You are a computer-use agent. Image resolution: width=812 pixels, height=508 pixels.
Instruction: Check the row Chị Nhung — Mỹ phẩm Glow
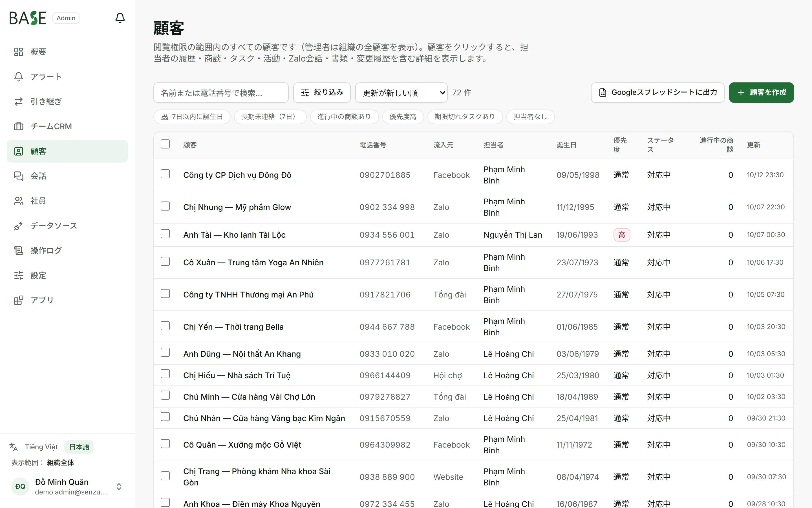165,206
